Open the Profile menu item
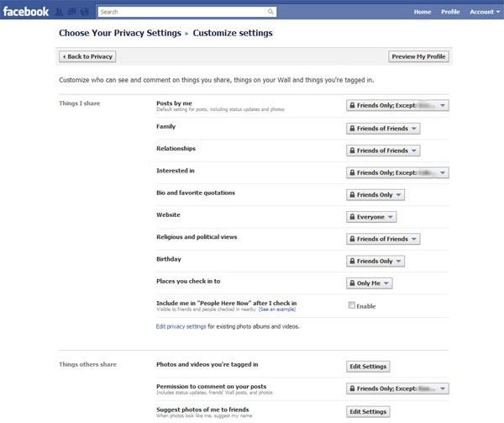The height and width of the screenshot is (423, 504). click(450, 12)
